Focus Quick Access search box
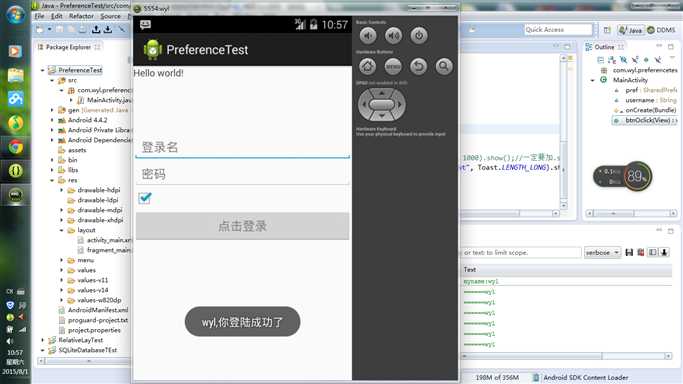The image size is (683, 384). [x=558, y=30]
